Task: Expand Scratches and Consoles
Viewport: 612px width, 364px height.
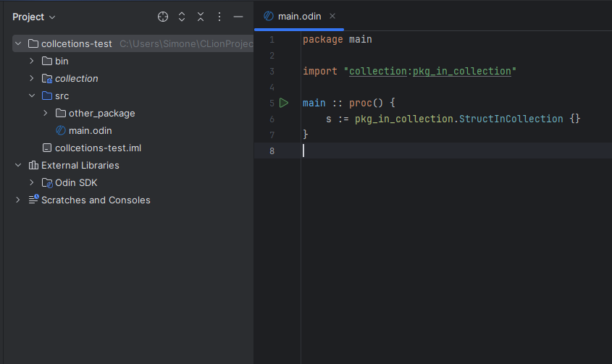Action: pos(18,200)
